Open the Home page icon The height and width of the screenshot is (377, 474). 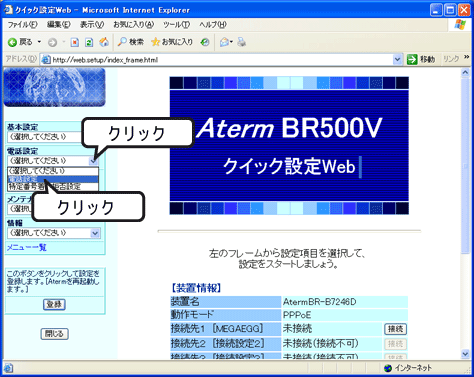pyautogui.click(x=104, y=42)
